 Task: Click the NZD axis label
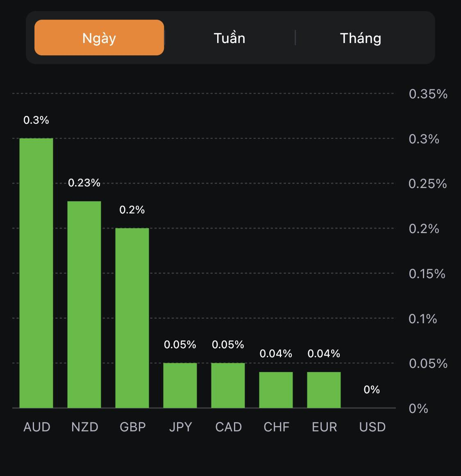pos(85,427)
